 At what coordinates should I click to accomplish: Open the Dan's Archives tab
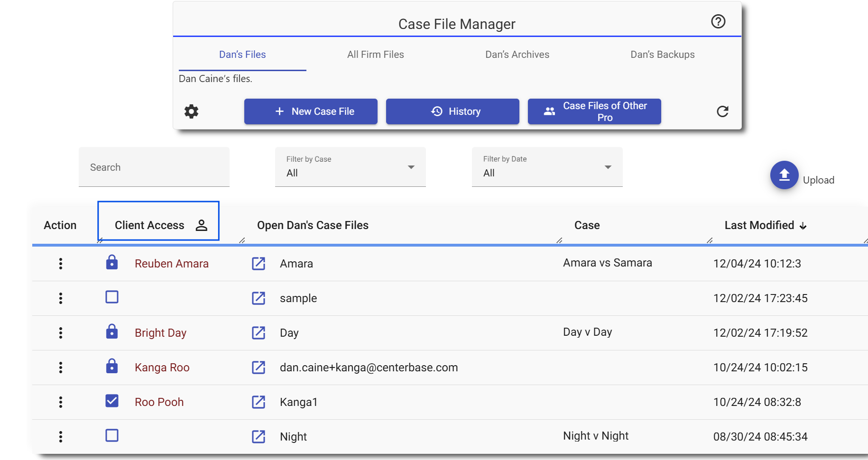pyautogui.click(x=517, y=55)
